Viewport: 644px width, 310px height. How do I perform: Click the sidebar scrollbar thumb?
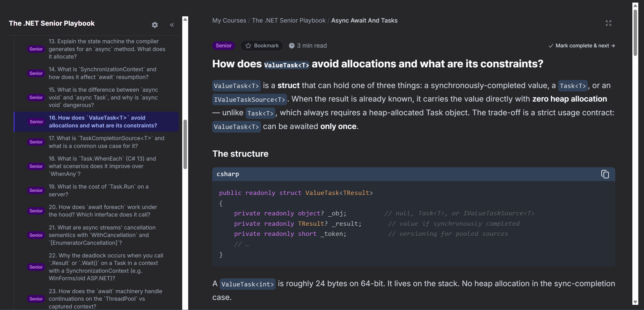(x=185, y=144)
